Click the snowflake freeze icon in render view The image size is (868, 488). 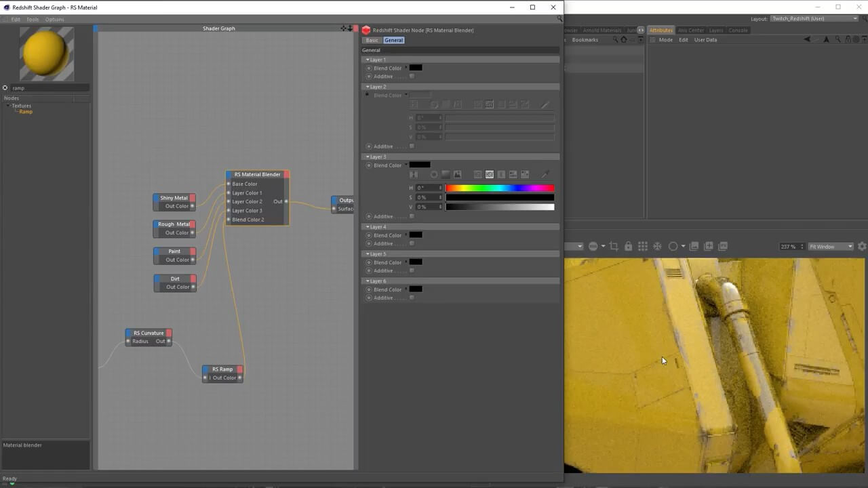(x=657, y=247)
